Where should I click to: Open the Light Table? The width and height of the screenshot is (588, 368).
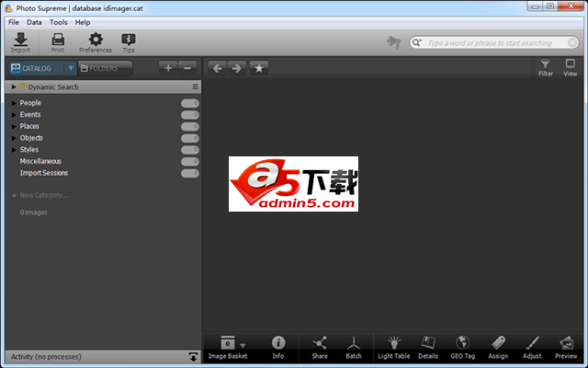pyautogui.click(x=394, y=348)
